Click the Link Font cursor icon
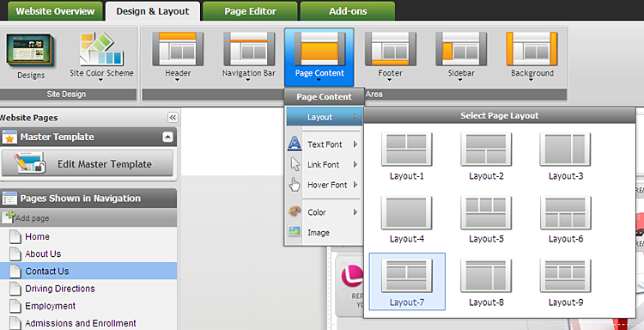This screenshot has height=330, width=644. point(295,164)
